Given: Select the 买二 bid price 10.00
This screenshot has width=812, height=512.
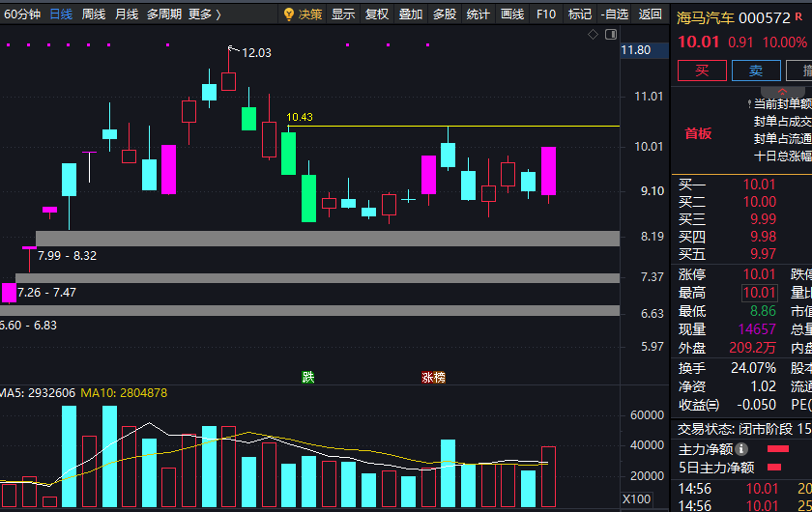Looking at the screenshot, I should point(759,202).
